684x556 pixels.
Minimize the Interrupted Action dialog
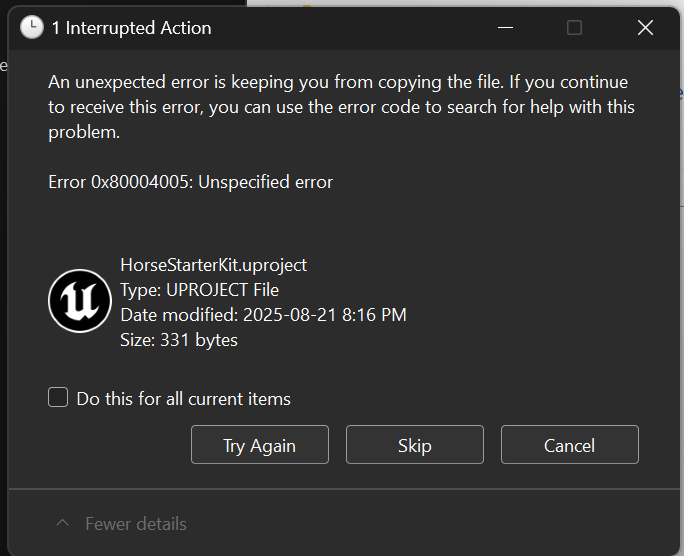tap(504, 28)
